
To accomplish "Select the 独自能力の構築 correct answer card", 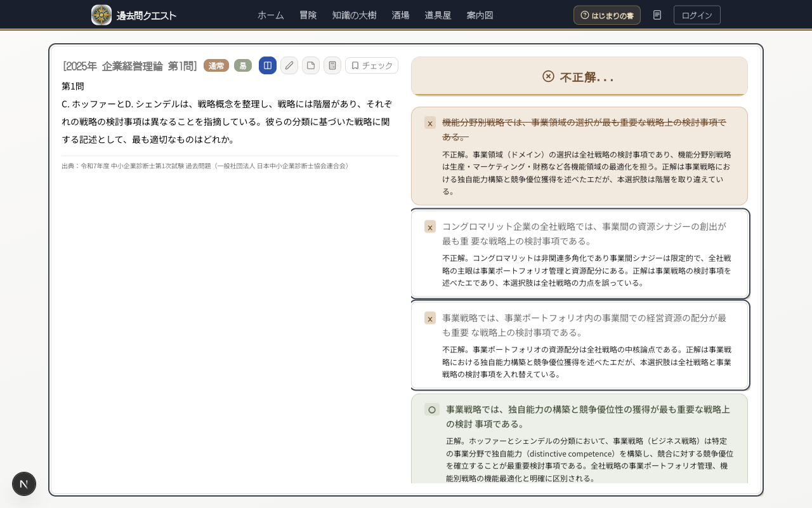I will (579, 439).
